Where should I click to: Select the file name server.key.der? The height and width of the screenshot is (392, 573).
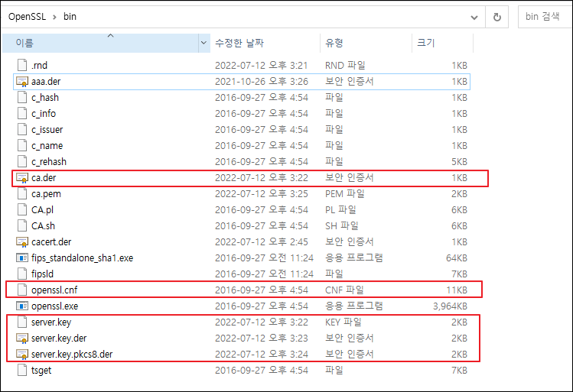pyautogui.click(x=59, y=339)
